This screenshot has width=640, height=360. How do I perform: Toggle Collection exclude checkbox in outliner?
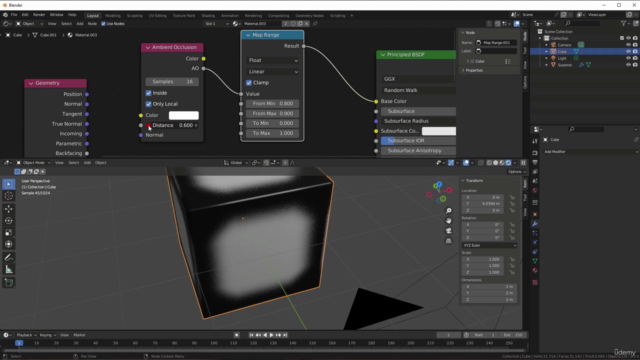[x=622, y=38]
